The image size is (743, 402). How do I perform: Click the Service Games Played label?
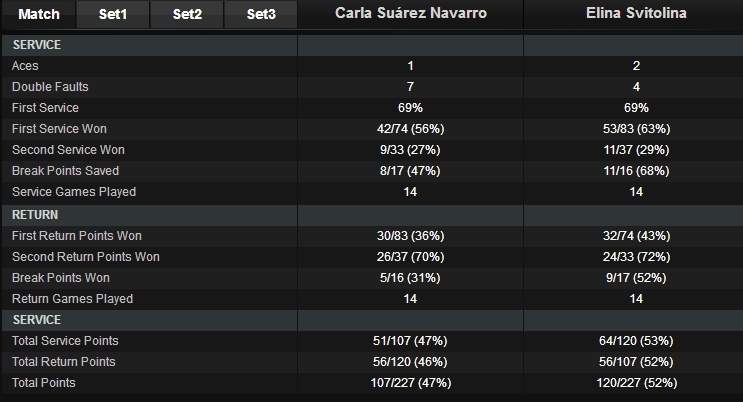click(74, 192)
